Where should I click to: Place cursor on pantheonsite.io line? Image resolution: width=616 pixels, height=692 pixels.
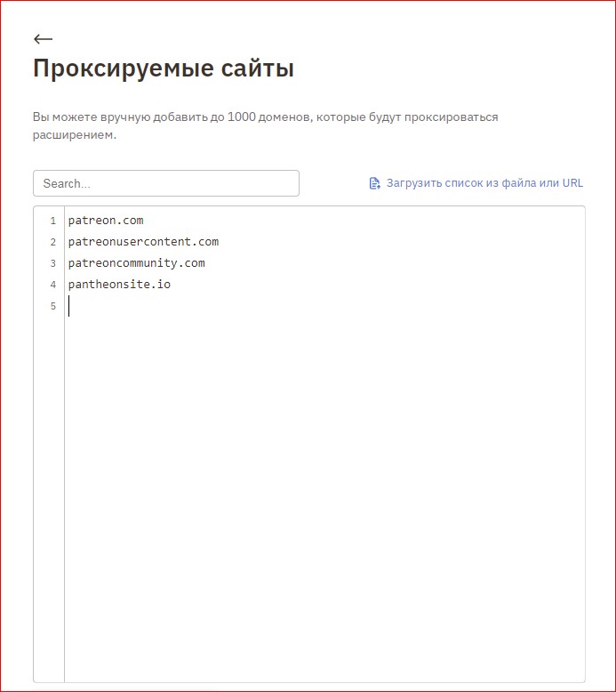coord(119,285)
